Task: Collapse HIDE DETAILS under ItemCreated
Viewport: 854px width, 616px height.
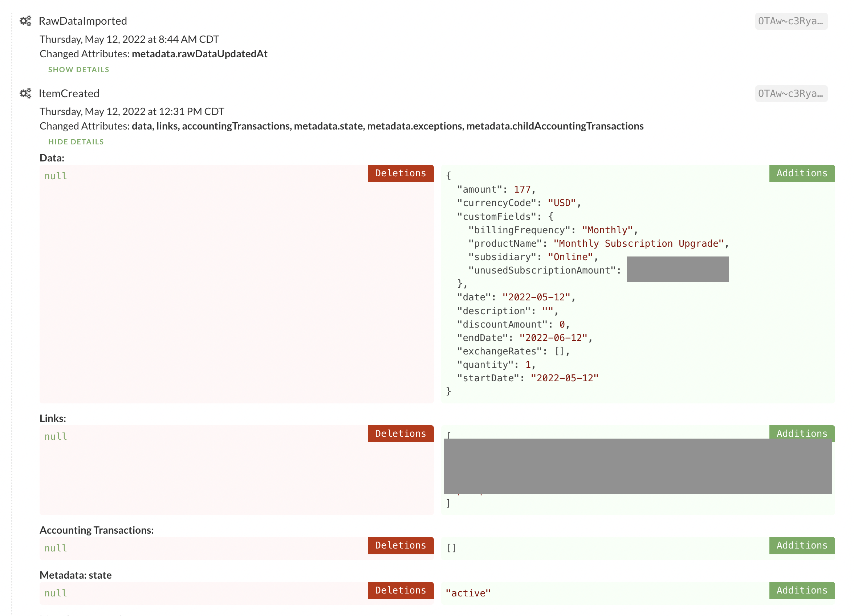Action: click(x=76, y=142)
